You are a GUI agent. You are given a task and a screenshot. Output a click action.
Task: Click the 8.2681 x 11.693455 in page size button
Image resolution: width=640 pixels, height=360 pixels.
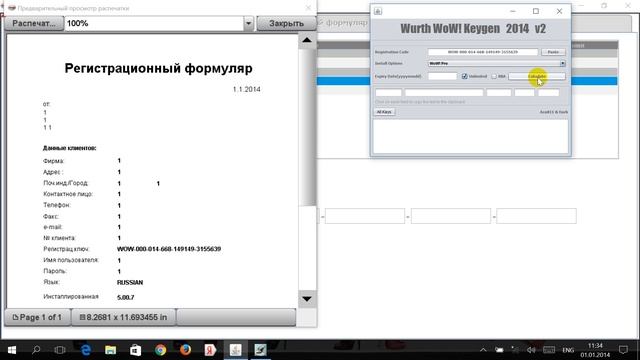coord(124,317)
